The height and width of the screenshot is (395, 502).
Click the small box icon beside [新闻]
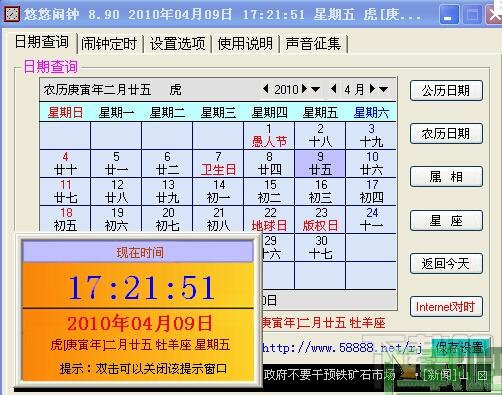[482, 376]
